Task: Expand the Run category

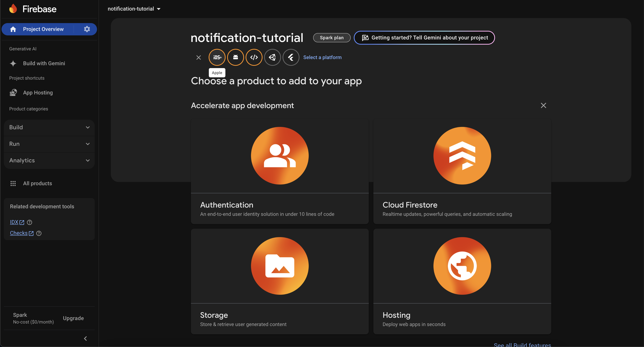Action: 49,144
